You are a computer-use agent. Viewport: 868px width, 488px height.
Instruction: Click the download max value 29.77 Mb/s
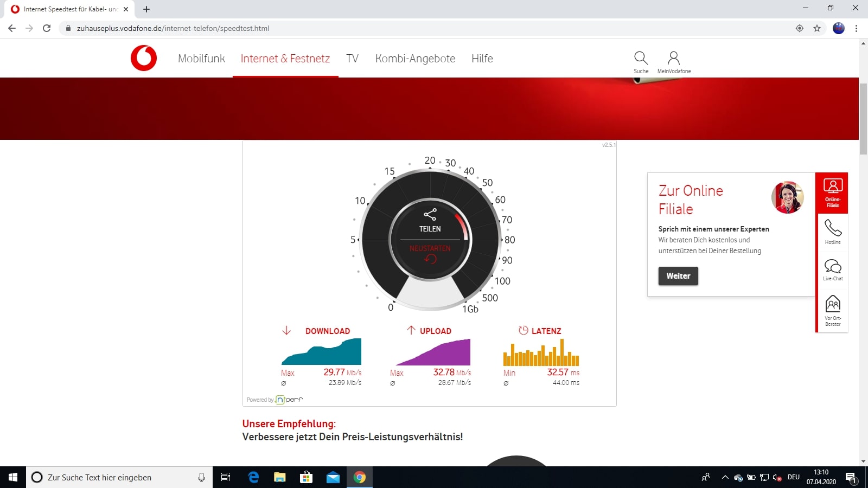(x=342, y=373)
